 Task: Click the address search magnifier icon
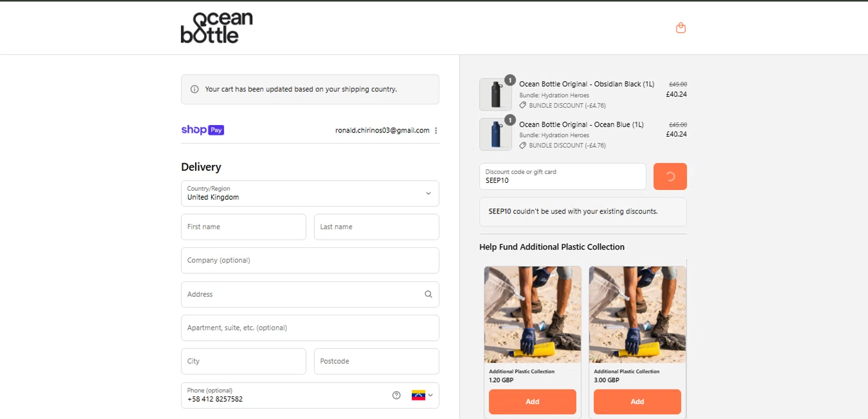(428, 294)
